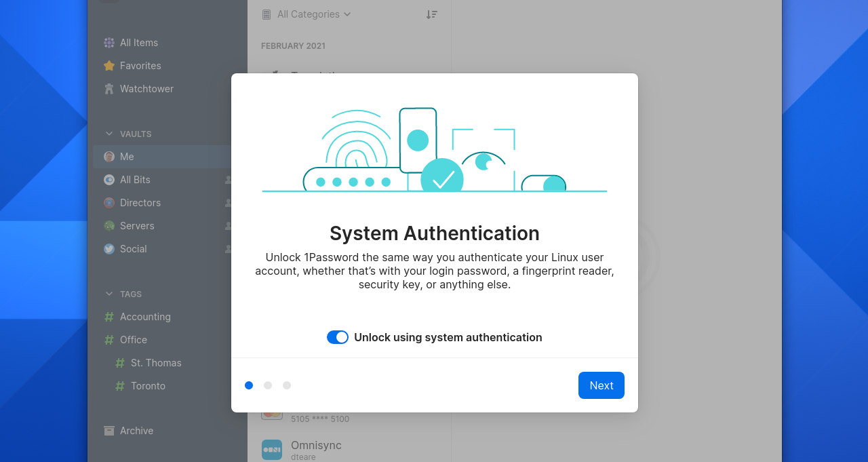Click the Office tag hash icon

click(x=109, y=340)
